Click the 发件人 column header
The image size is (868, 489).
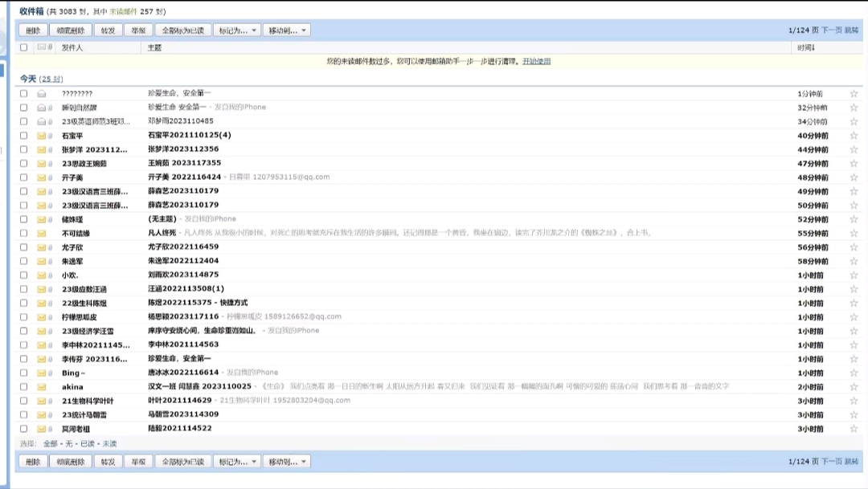(72, 48)
